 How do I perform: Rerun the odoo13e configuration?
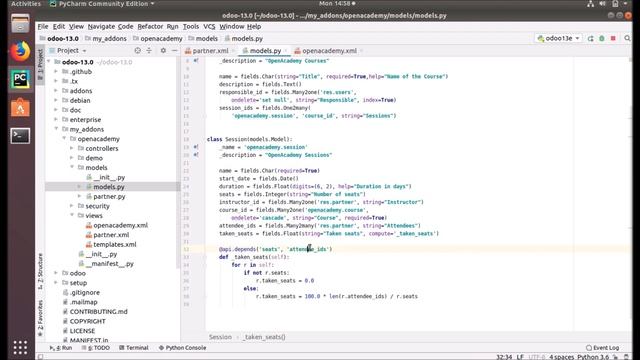coord(590,38)
